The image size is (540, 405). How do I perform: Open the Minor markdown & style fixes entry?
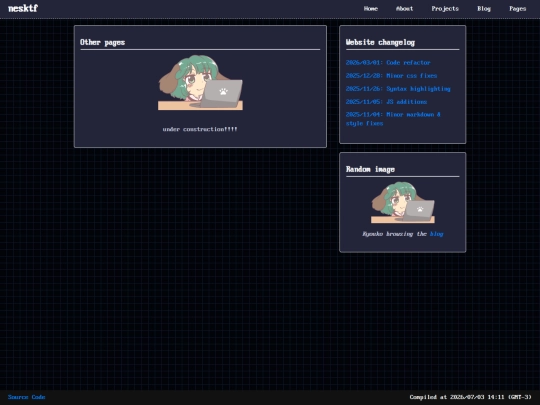[x=393, y=119]
